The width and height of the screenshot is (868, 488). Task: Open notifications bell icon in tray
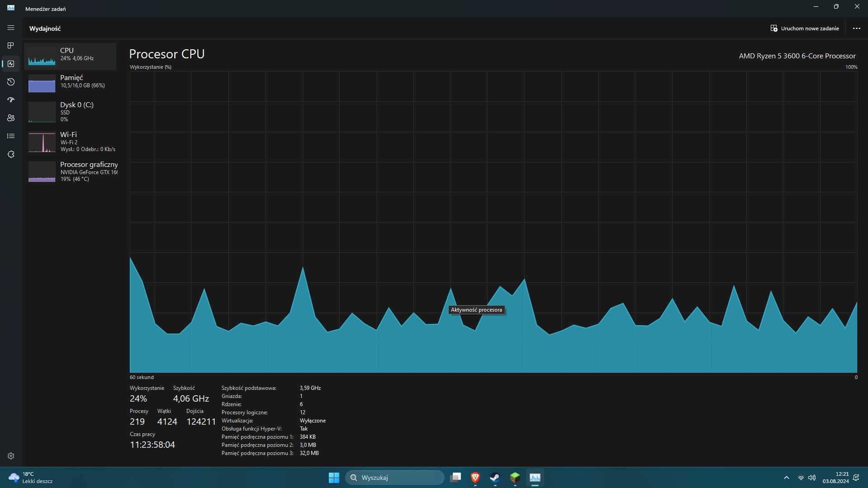click(x=856, y=478)
